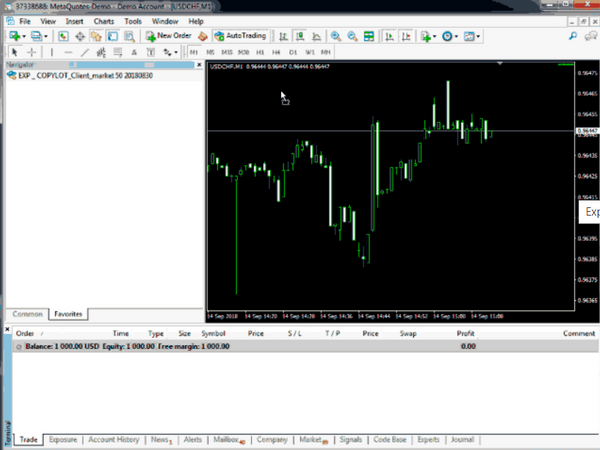Close the Navigator panel

pyautogui.click(x=198, y=64)
